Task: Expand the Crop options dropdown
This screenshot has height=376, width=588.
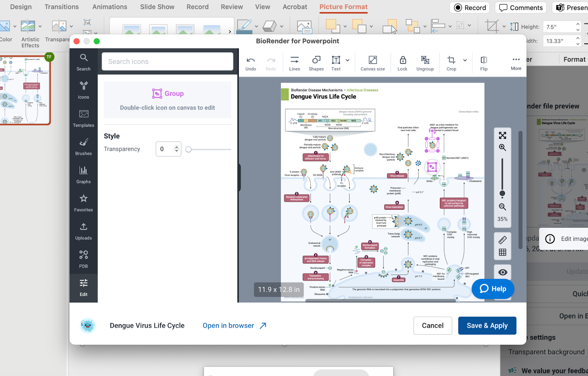Action: pos(464,61)
